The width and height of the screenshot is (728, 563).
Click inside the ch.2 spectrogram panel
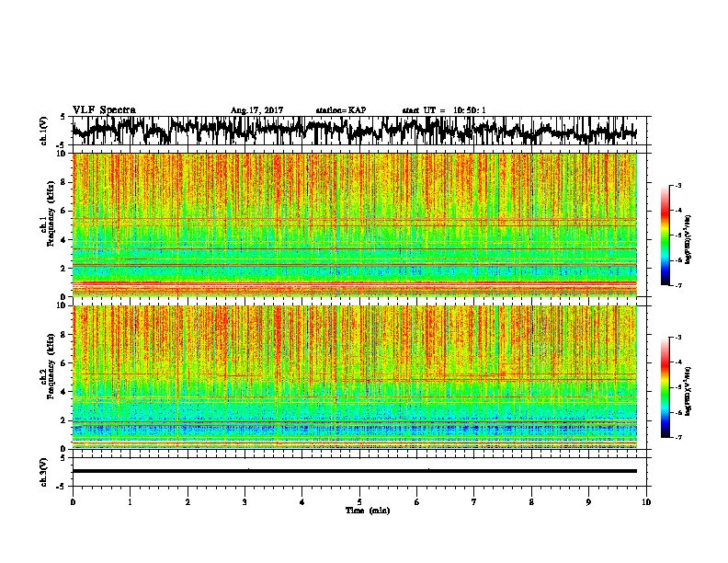click(354, 377)
